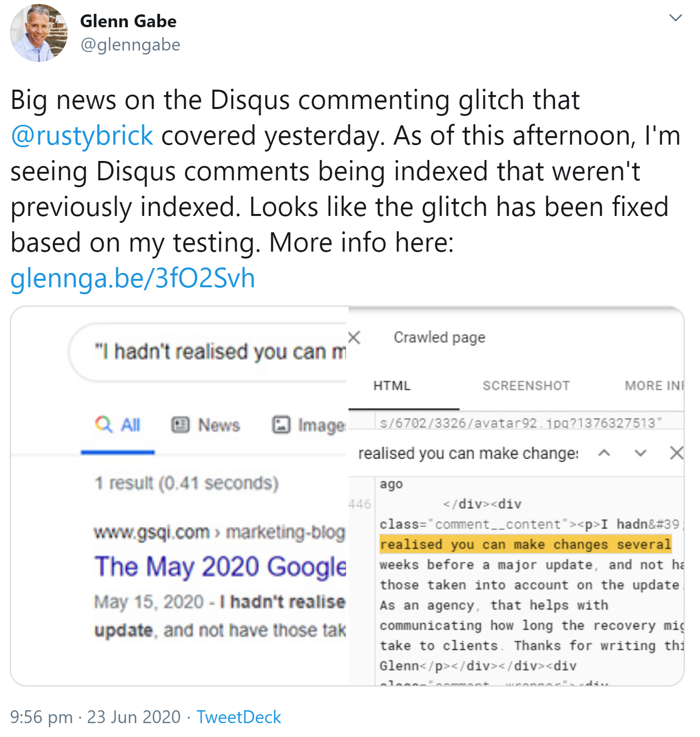This screenshot has height=737, width=700.
Task: Close the Crawled page panel
Action: 354,337
